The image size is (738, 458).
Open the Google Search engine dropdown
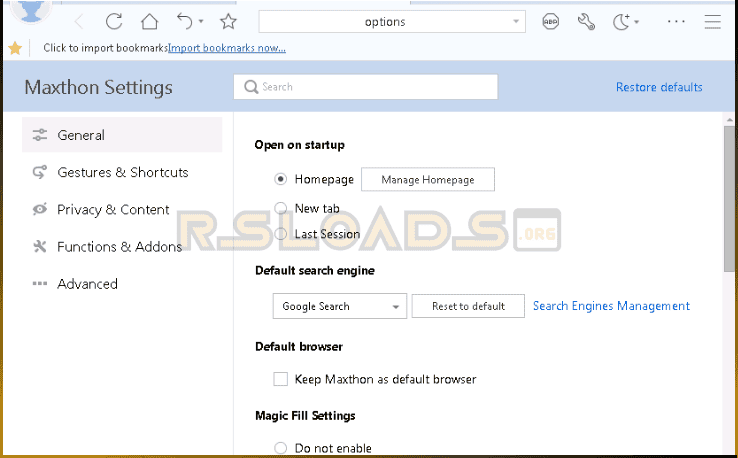339,306
